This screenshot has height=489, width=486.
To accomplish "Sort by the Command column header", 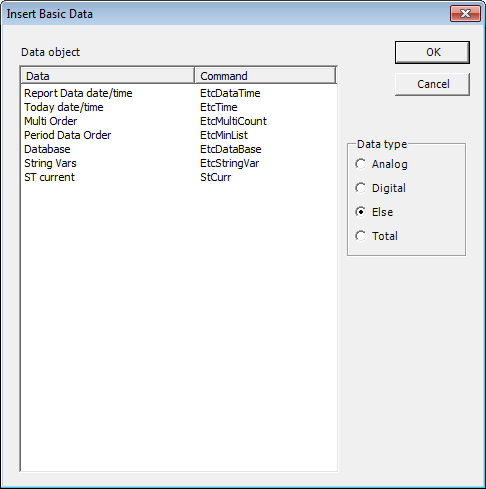I will pyautogui.click(x=265, y=76).
